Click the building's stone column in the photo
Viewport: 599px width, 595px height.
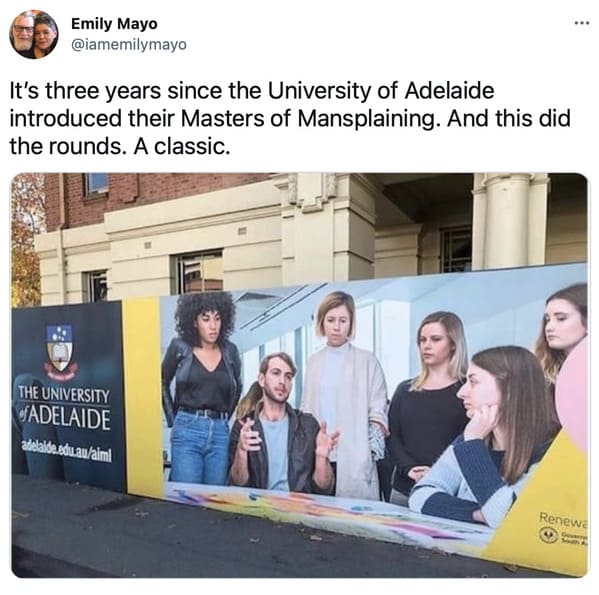pyautogui.click(x=507, y=222)
